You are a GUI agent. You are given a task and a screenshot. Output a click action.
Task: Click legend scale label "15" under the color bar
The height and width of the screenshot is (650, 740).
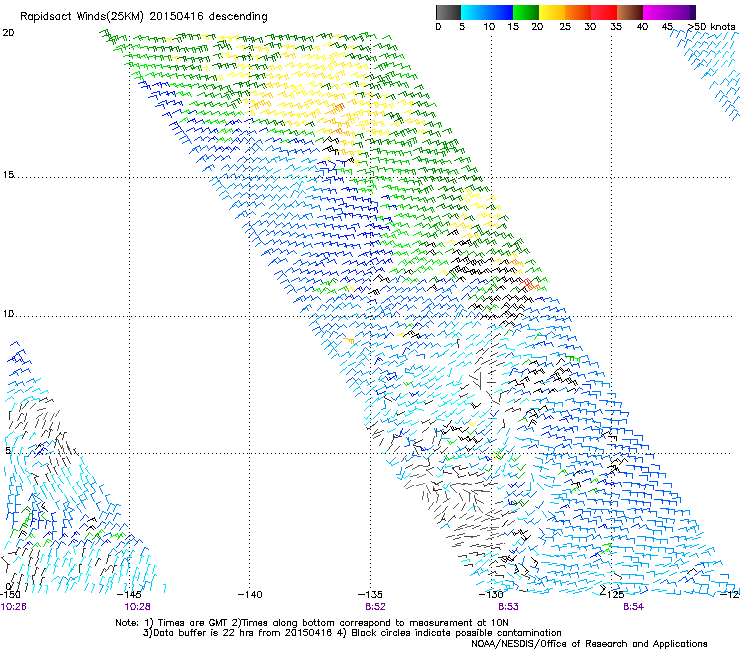[513, 27]
